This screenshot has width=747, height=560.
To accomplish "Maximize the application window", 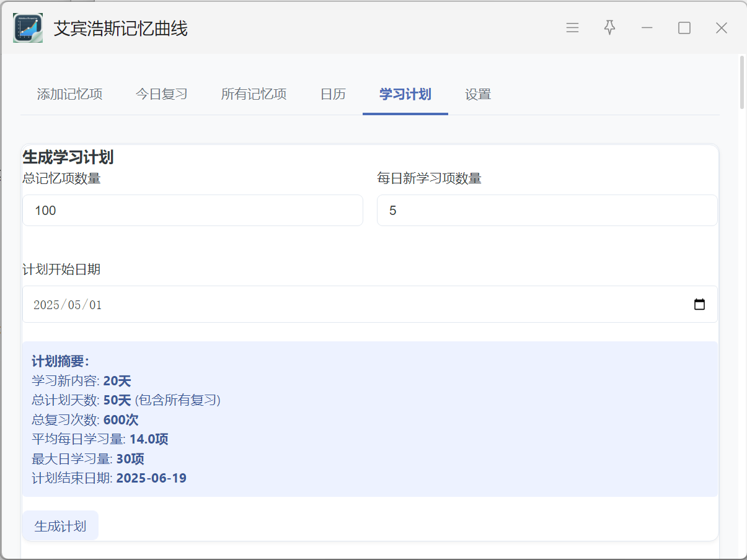I will pos(684,28).
